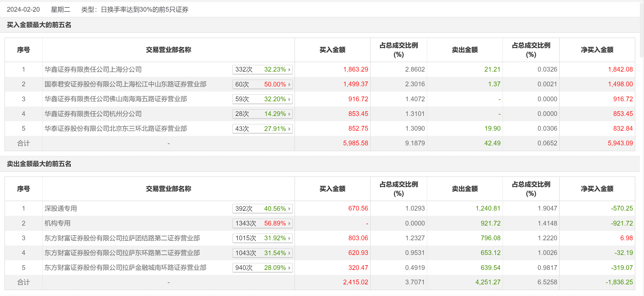Image resolution: width=644 pixels, height=296 pixels.
Task: Open 59次 32.20% stats dropdown
Action: (263, 99)
